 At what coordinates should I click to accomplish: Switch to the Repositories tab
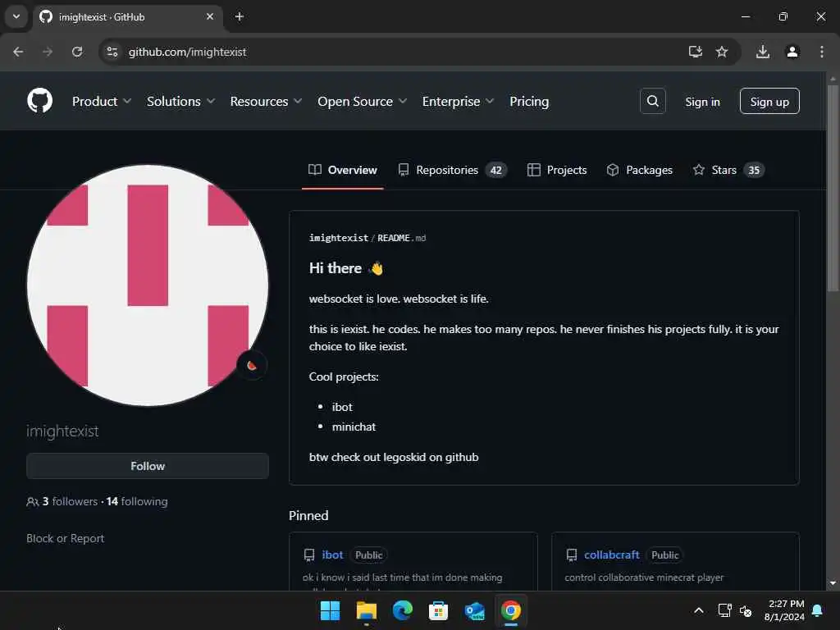pos(452,170)
